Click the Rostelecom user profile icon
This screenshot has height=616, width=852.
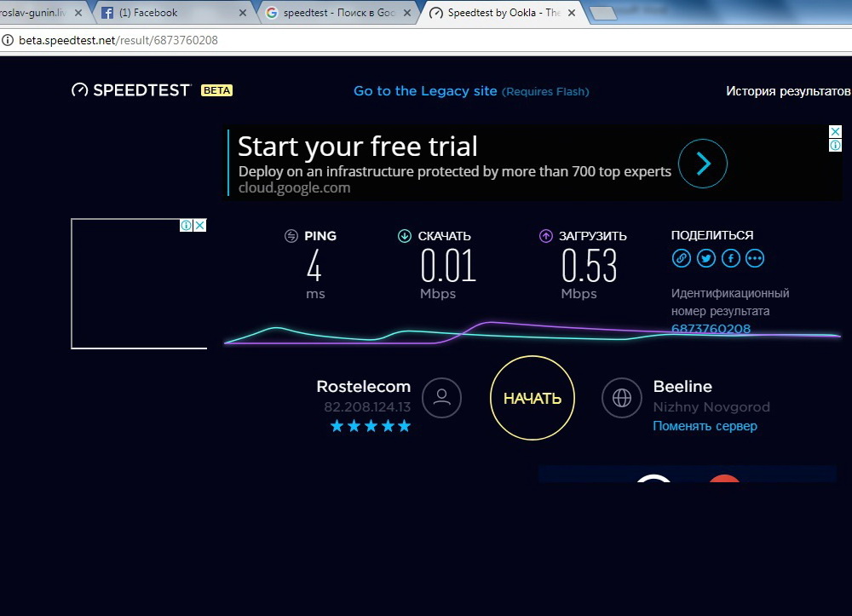click(441, 398)
